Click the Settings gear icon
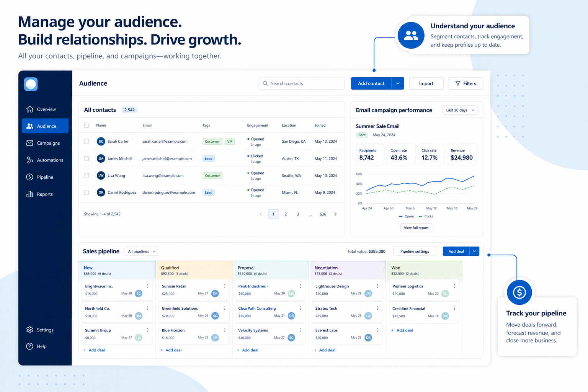 [x=29, y=330]
